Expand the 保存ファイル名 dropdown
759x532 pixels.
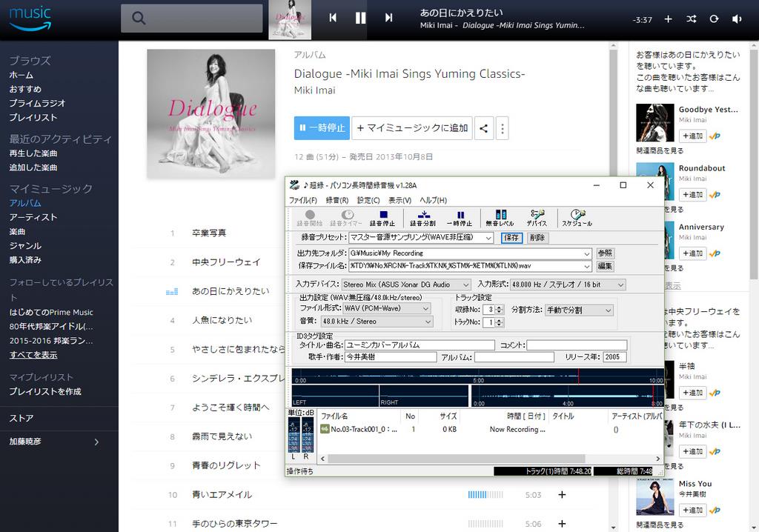click(x=587, y=266)
